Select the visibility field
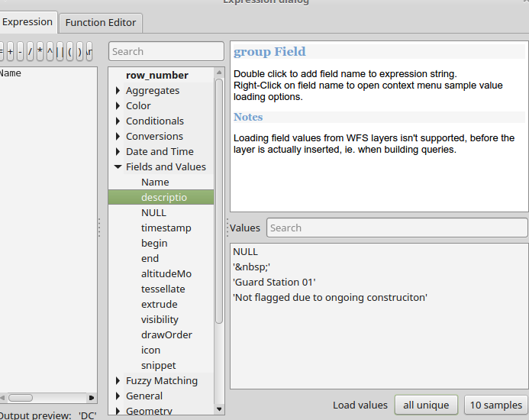 pyautogui.click(x=161, y=319)
